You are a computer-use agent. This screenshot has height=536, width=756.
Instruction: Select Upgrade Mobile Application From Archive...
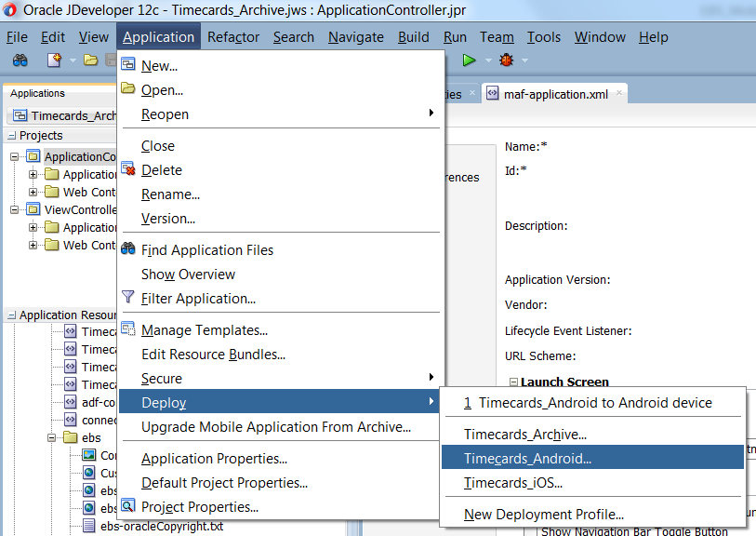click(x=279, y=427)
